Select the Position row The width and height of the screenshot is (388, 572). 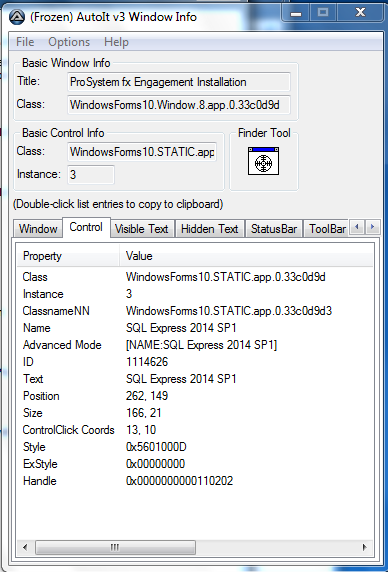195,396
